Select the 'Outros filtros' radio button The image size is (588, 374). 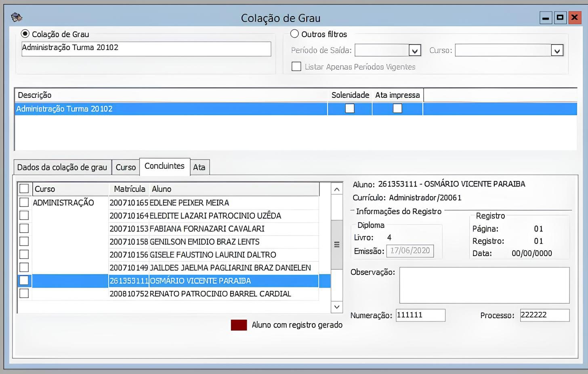pos(294,34)
